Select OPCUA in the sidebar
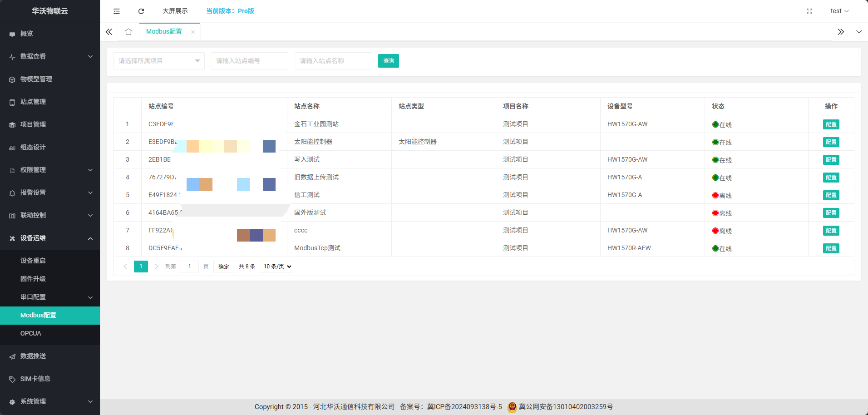The height and width of the screenshot is (415, 868). 31,333
